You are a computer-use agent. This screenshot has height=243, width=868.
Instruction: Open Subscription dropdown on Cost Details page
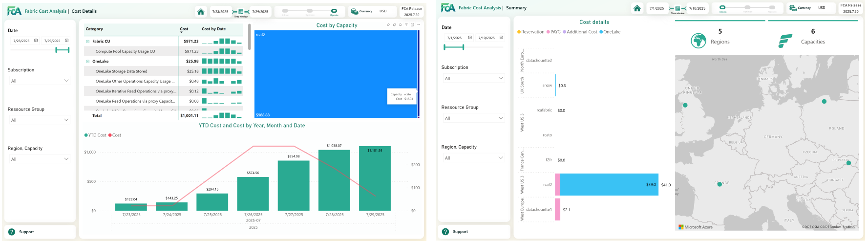pos(39,81)
